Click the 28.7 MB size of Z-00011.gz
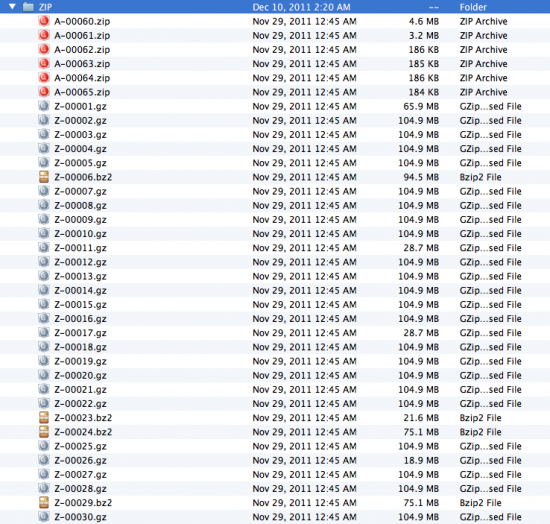The height and width of the screenshot is (524, 550). tap(421, 248)
